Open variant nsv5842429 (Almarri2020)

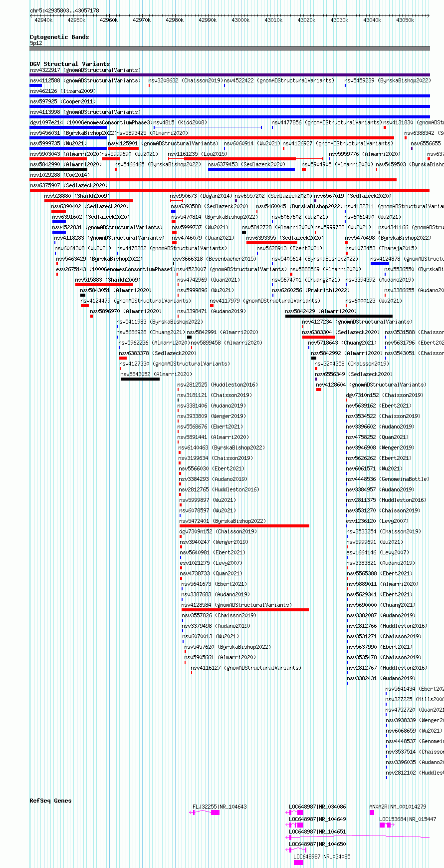pyautogui.click(x=321, y=311)
